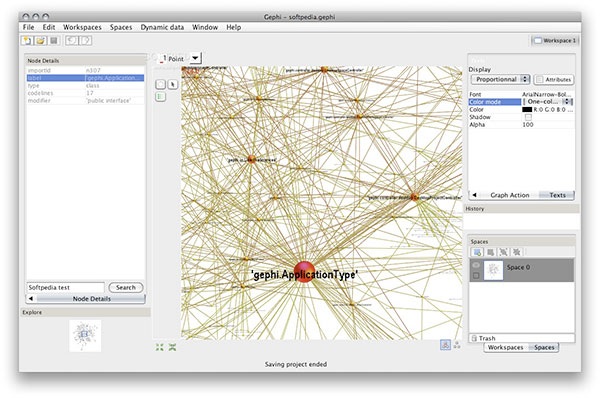Image resolution: width=600 pixels, height=398 pixels.
Task: Click the Softpedia test search field
Action: (x=65, y=287)
